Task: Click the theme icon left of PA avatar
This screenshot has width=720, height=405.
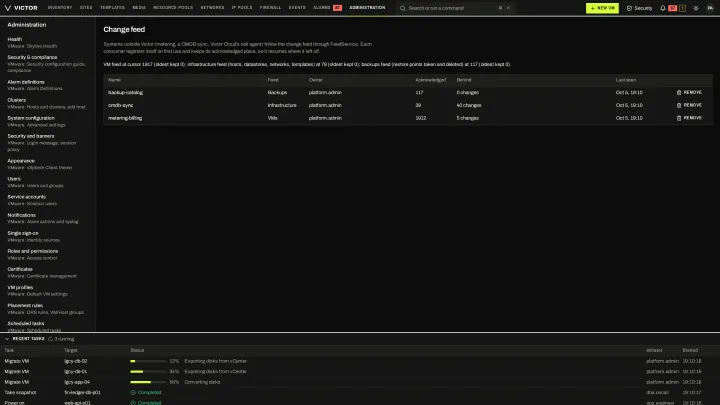Action: [696, 8]
